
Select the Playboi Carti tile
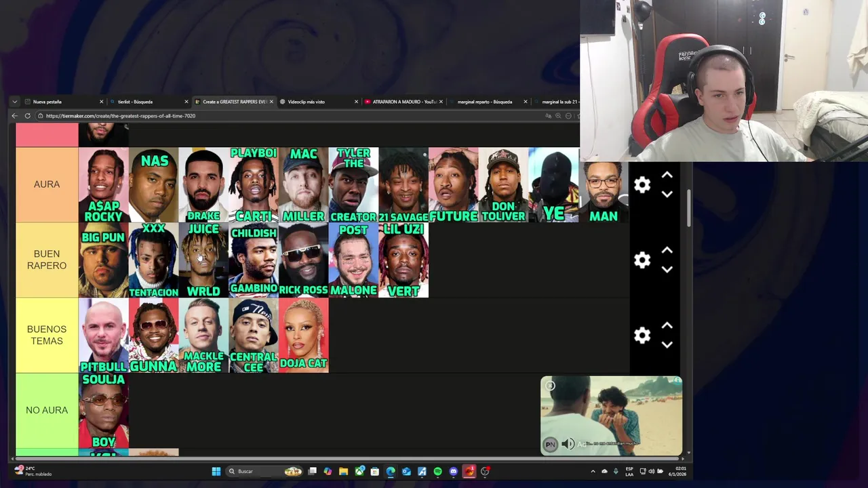254,184
